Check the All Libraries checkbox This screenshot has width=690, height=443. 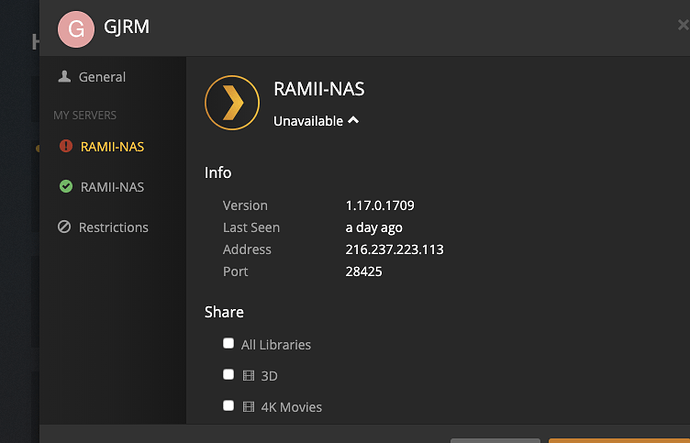coord(228,343)
